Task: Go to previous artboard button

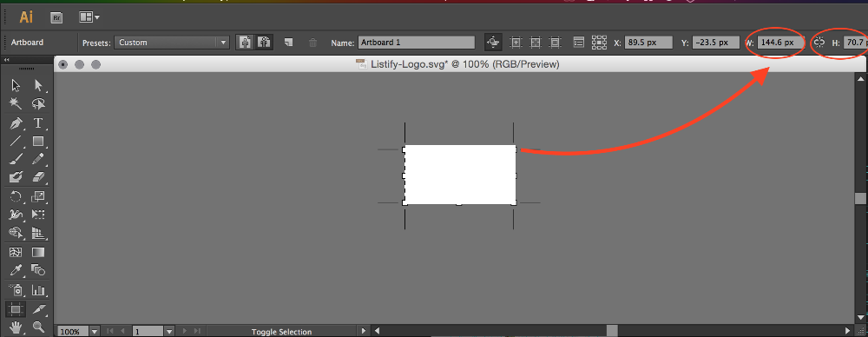Action: (123, 332)
